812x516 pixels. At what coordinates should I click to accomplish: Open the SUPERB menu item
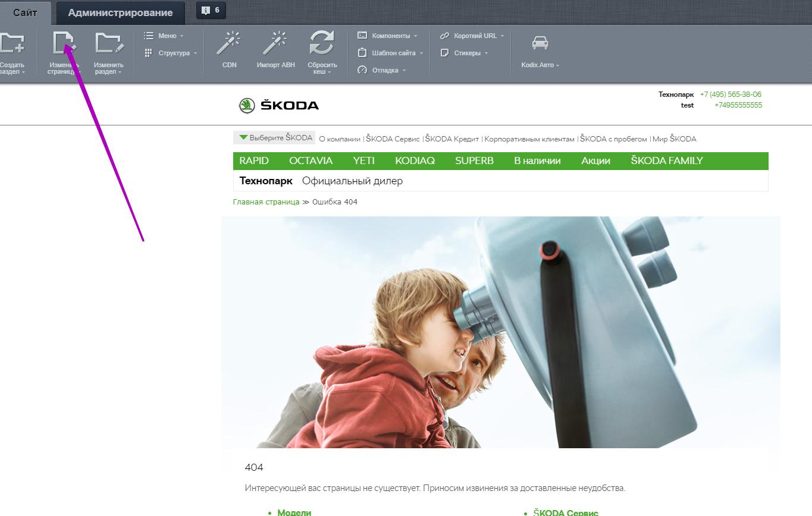click(x=474, y=161)
